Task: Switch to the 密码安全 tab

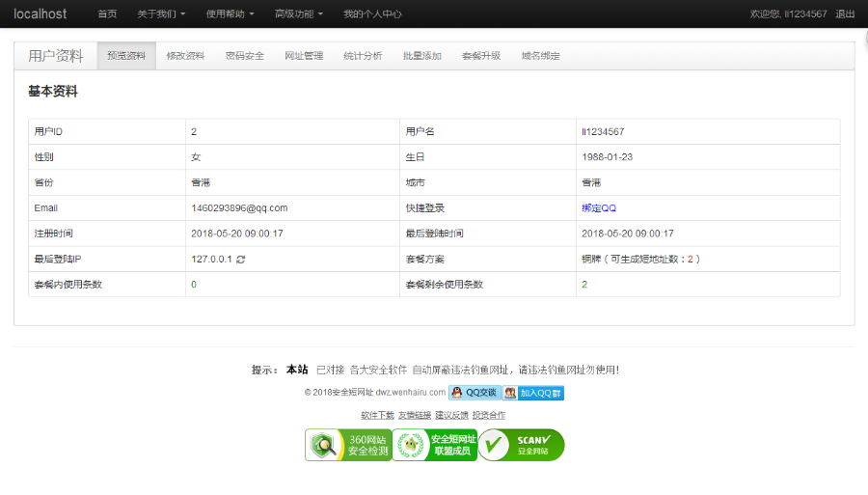Action: pos(245,56)
